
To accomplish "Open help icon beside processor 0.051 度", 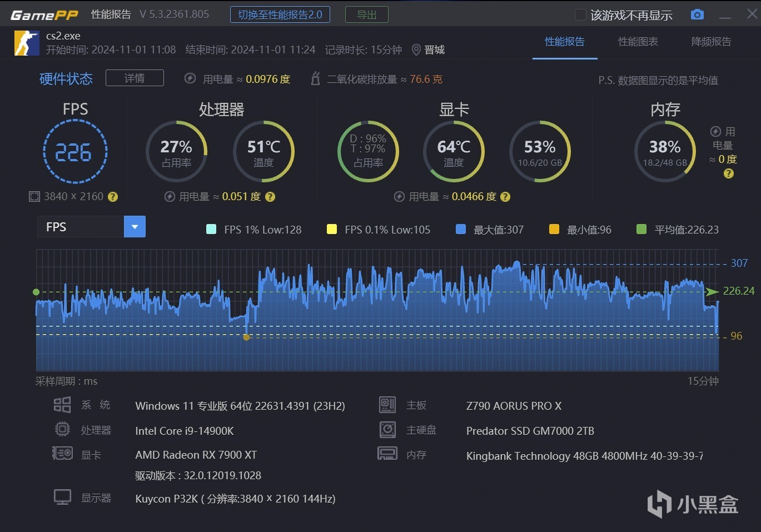I will coord(270,196).
